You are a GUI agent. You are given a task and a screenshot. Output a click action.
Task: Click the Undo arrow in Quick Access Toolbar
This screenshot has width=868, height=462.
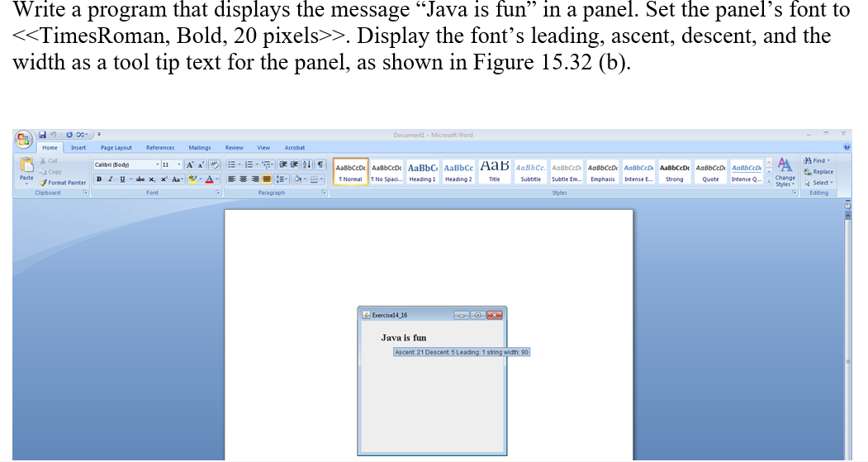(53, 135)
